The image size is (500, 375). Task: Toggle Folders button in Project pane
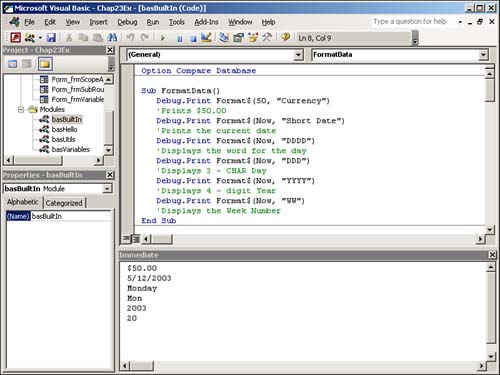45,64
